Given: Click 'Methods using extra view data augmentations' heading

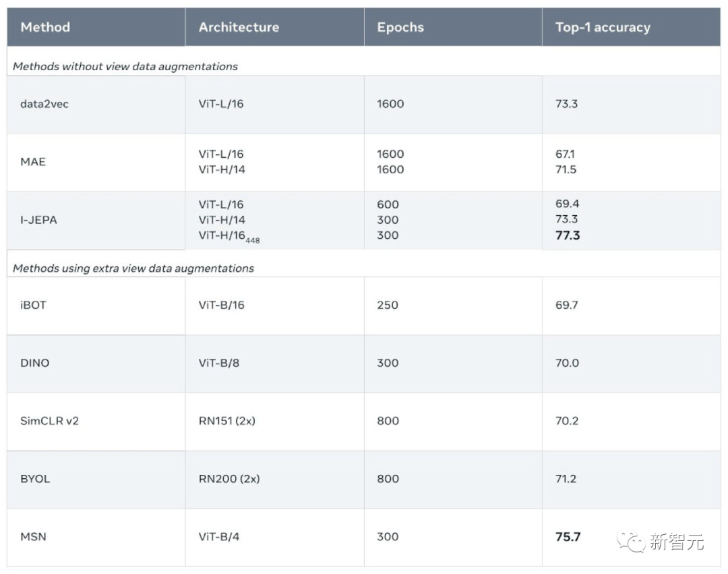Looking at the screenshot, I should point(133,268).
